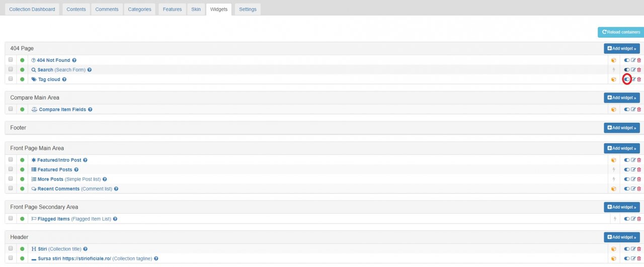Open help icon beside Recent Comments
644x267 pixels.
(x=116, y=189)
